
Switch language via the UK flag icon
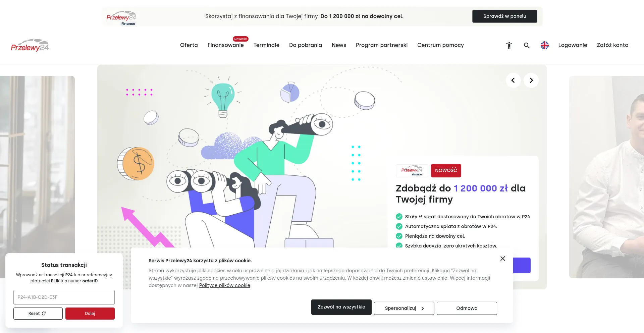(x=545, y=45)
